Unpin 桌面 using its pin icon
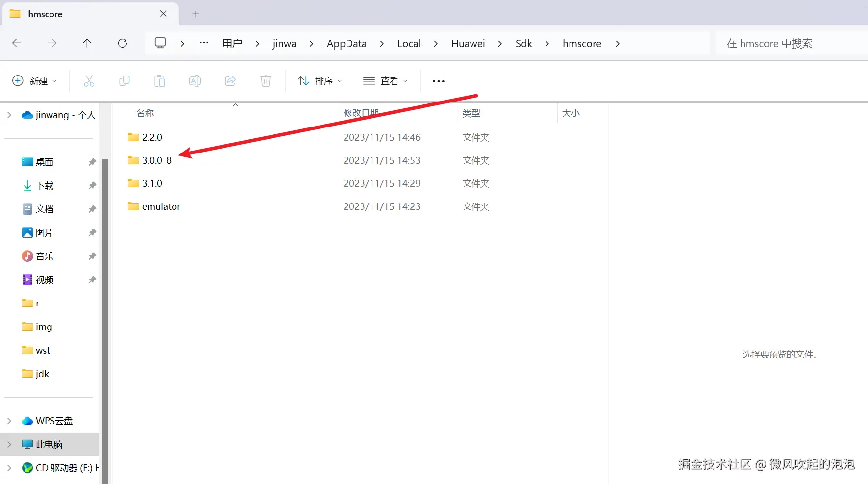Image resolution: width=868 pixels, height=484 pixels. click(92, 162)
